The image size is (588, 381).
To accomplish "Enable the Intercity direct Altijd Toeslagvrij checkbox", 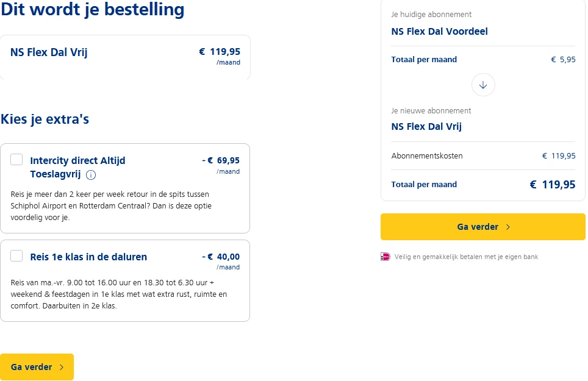I will tap(17, 160).
